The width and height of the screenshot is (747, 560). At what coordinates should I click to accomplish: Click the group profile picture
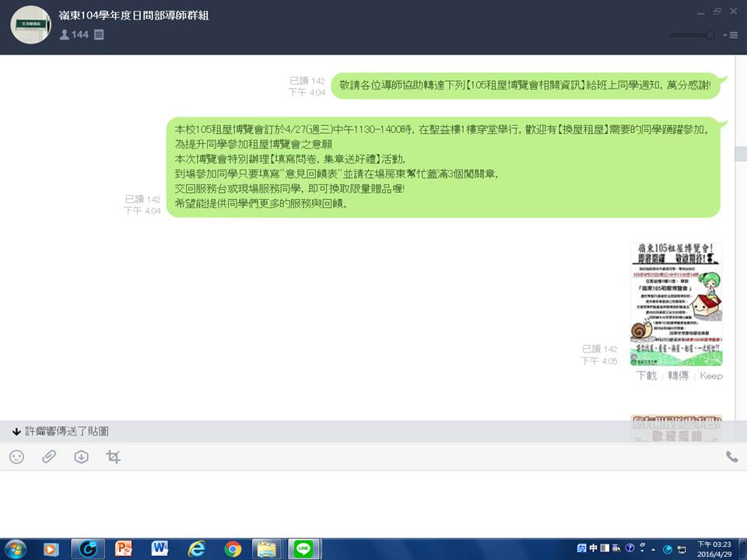tap(31, 25)
